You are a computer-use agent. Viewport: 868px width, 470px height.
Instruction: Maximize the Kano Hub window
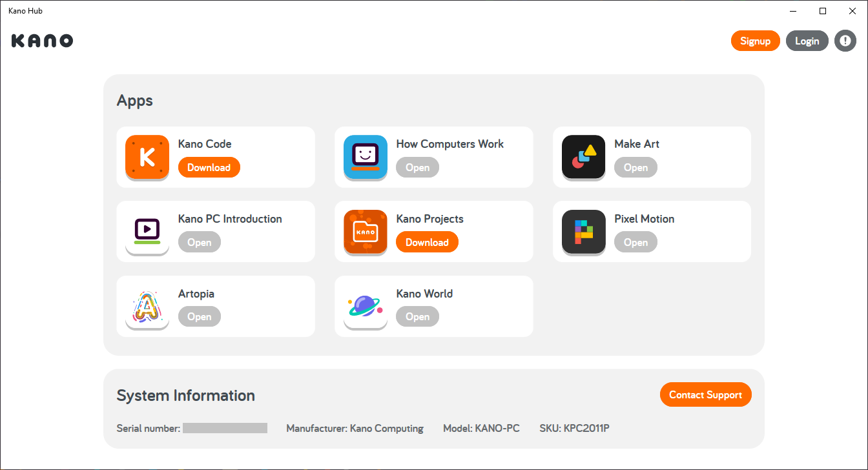pos(823,11)
